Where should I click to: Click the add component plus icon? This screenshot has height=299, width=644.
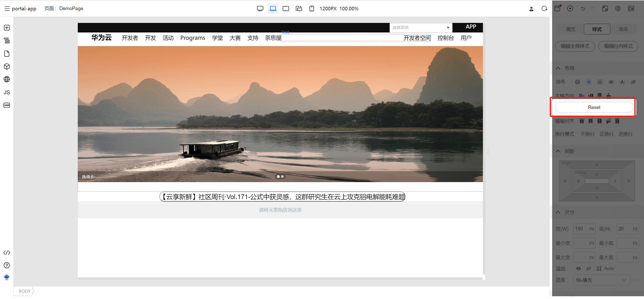7,28
